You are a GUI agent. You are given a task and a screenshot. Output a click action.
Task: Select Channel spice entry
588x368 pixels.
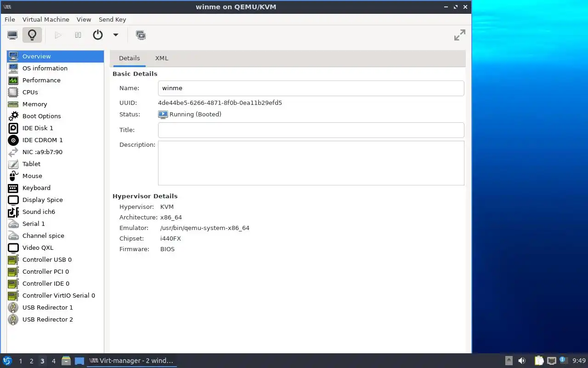pos(55,236)
